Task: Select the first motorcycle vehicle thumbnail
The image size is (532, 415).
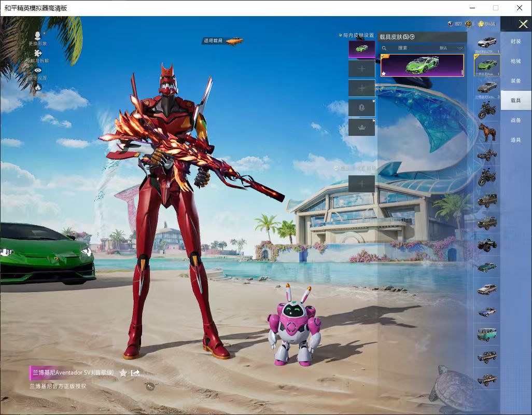Action: point(487,110)
